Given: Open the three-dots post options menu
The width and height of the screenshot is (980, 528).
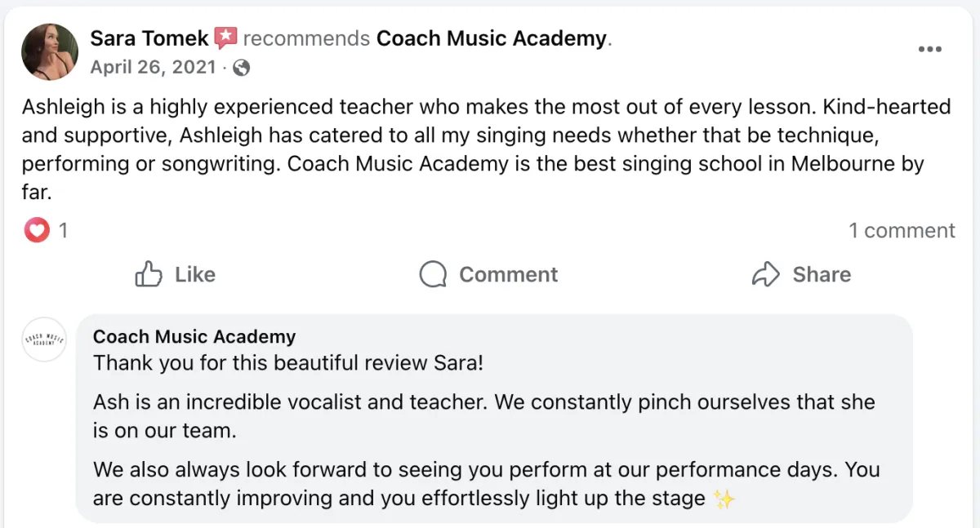Looking at the screenshot, I should (x=929, y=49).
